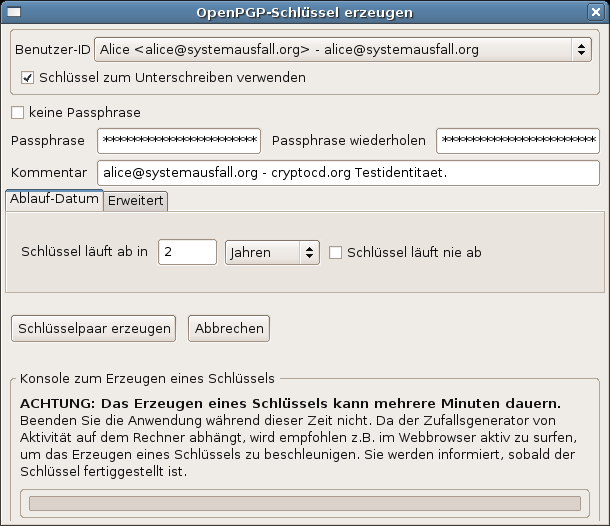The image size is (610, 526).
Task: Open the Jahren unit dropdown
Action: pyautogui.click(x=272, y=252)
